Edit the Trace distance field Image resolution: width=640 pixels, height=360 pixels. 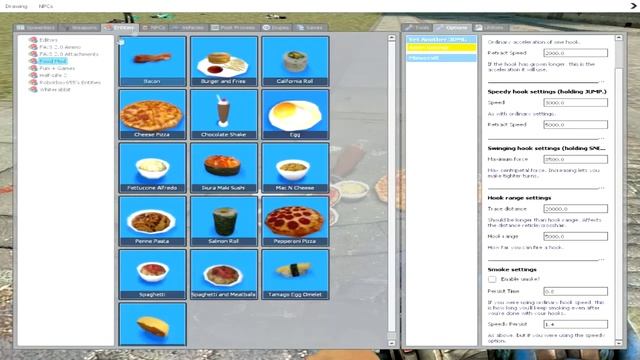576,209
